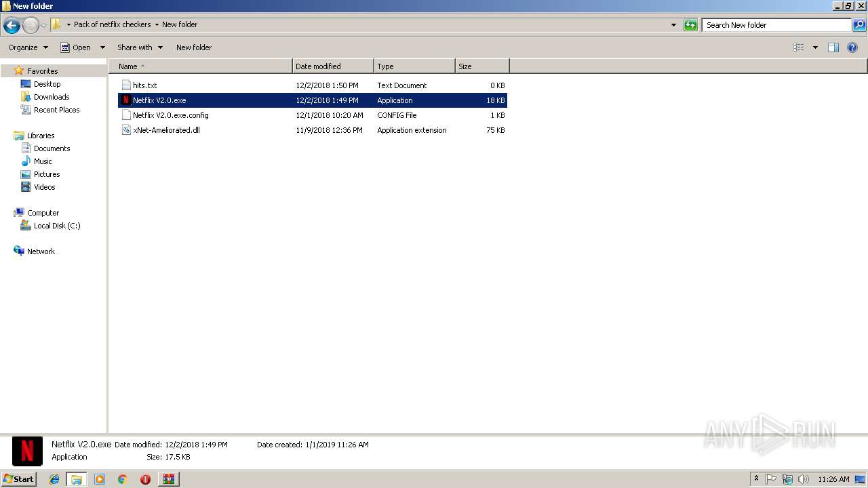868x488 pixels.
Task: Click the green Refresh button
Action: pos(690,25)
